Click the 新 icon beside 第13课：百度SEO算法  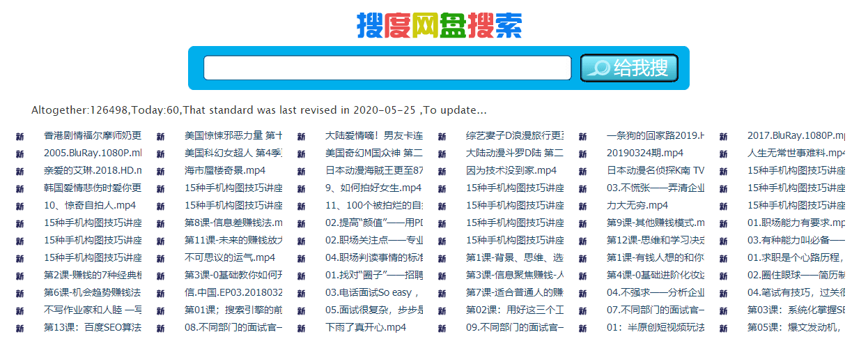click(20, 328)
